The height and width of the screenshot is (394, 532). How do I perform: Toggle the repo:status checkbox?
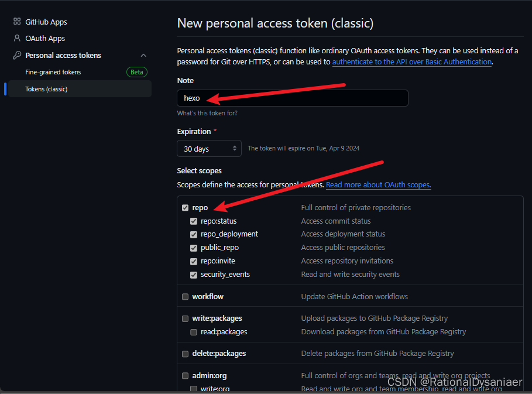click(x=194, y=221)
